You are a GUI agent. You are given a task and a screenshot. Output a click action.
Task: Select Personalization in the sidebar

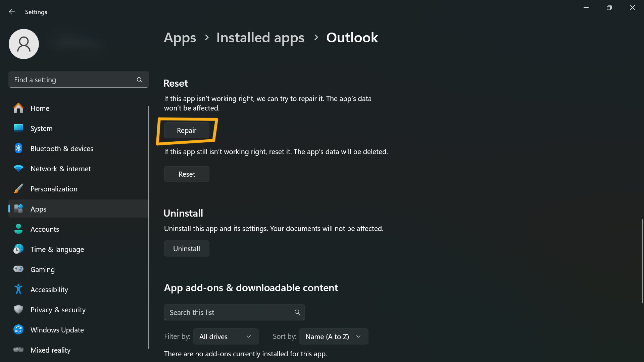coord(78,189)
